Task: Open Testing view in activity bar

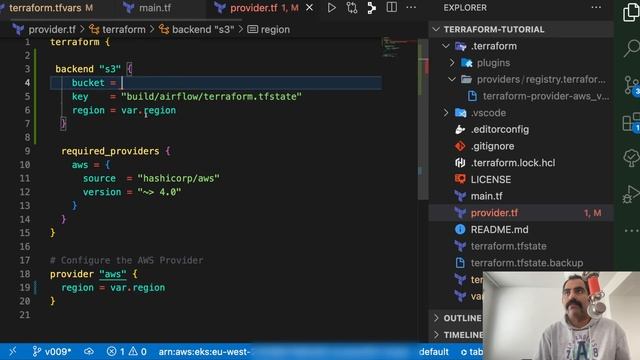Action: click(631, 158)
